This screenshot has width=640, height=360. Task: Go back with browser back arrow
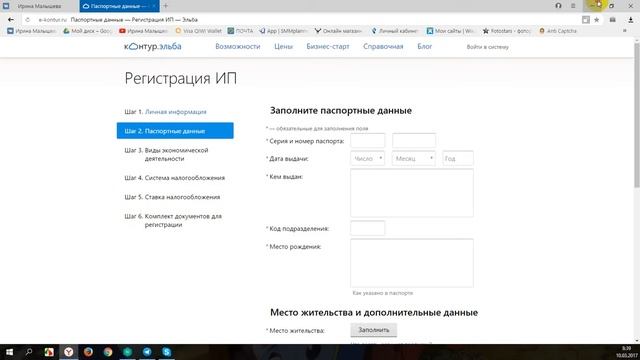pyautogui.click(x=11, y=19)
